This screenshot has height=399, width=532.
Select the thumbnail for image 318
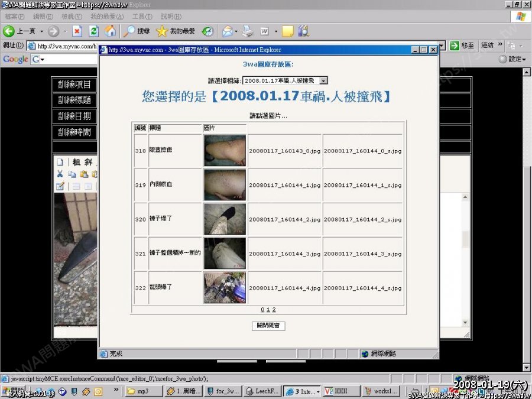coord(225,151)
